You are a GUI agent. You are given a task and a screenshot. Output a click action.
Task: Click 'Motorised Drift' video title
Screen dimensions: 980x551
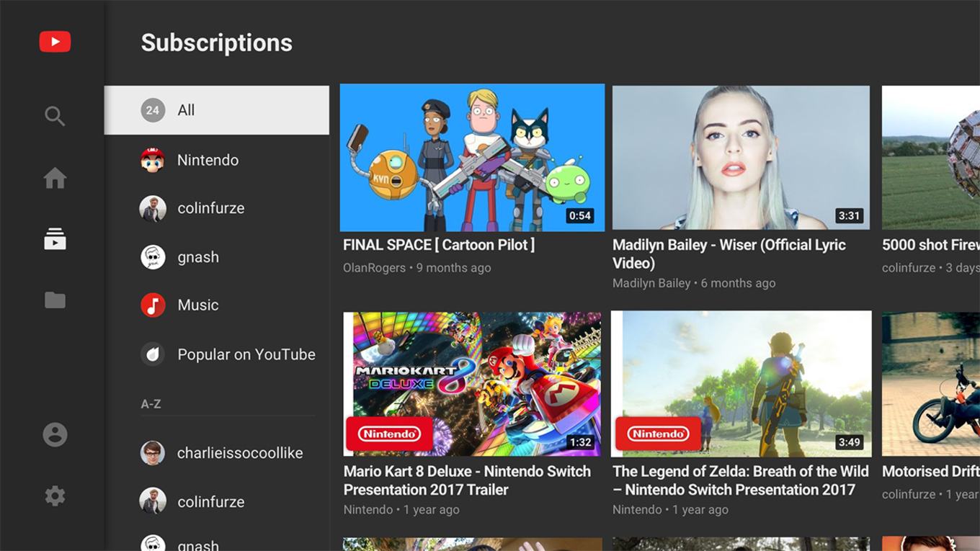pyautogui.click(x=931, y=471)
